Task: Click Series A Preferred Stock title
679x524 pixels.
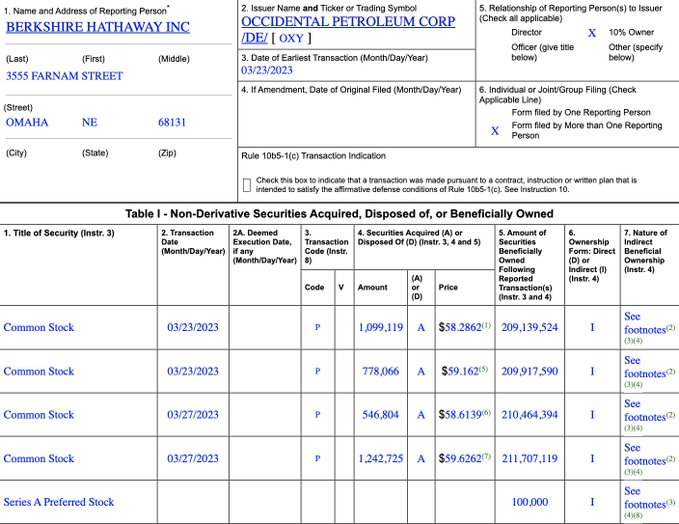Action: point(59,502)
